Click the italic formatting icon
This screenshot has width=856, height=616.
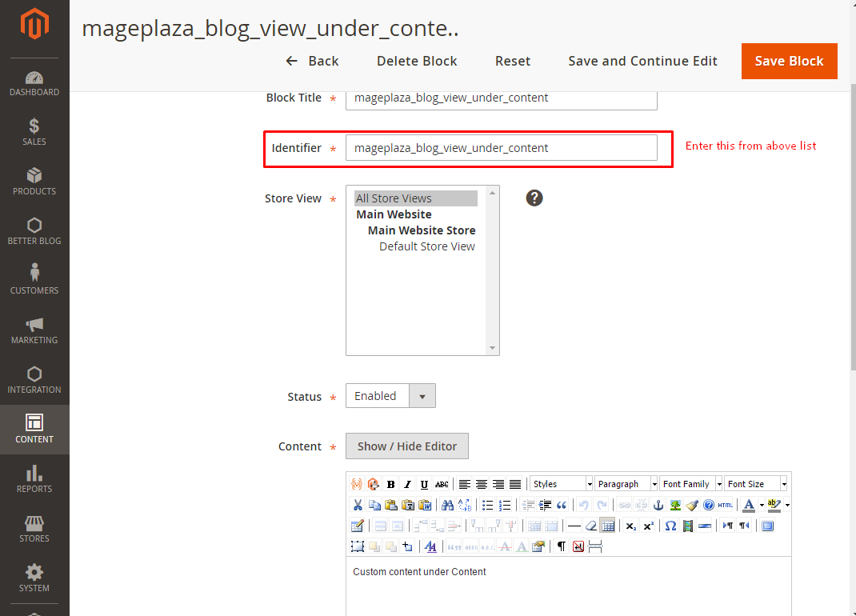click(407, 484)
